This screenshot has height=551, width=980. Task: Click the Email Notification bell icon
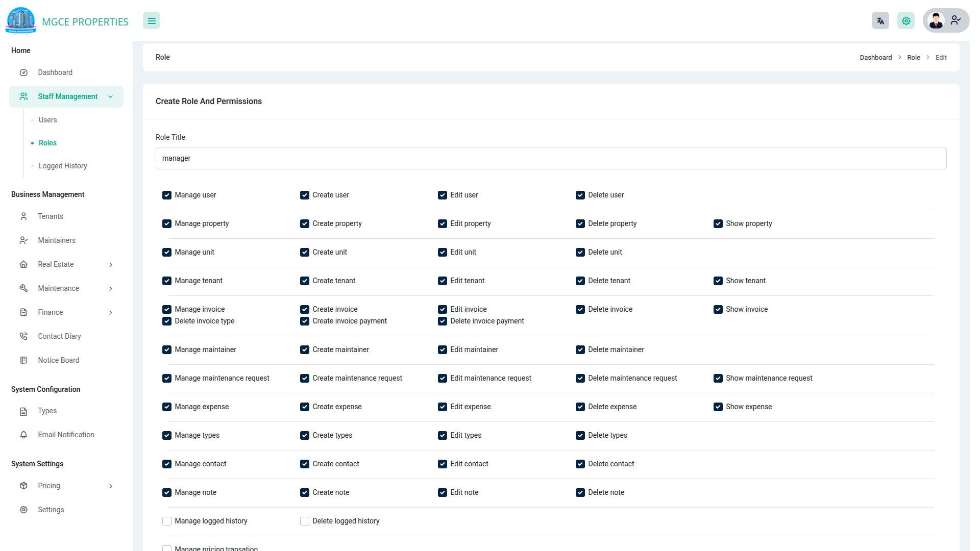tap(23, 435)
